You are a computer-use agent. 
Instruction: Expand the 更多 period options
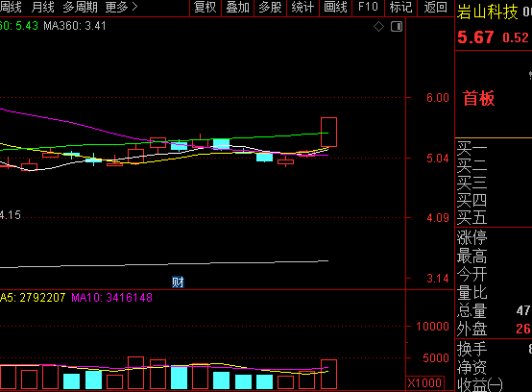coord(121,7)
